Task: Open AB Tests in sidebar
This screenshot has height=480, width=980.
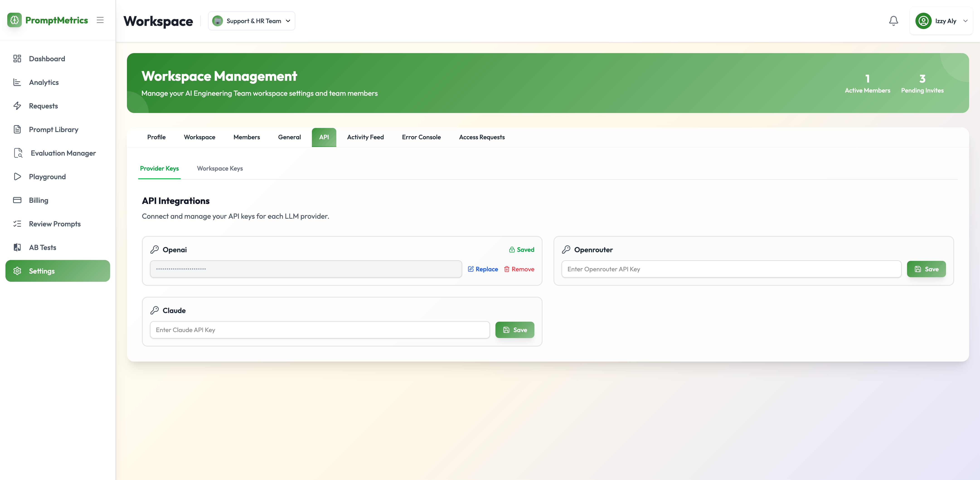Action: click(42, 247)
